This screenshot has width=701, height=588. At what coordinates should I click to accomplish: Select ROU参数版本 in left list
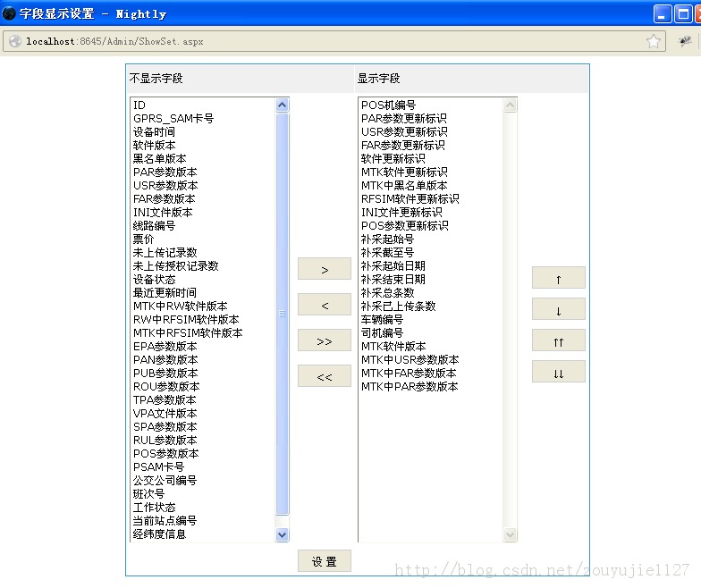click(204, 386)
